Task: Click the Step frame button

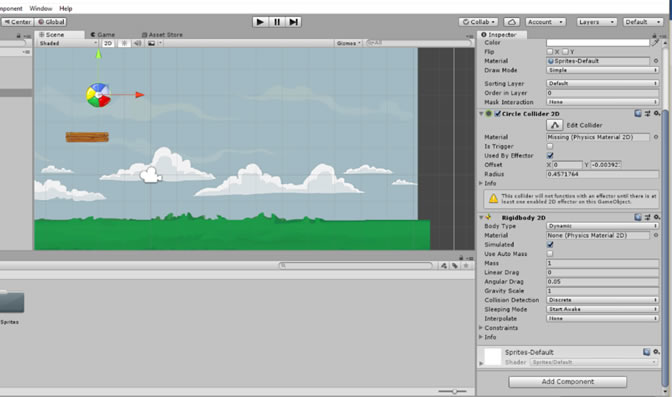Action: coord(294,22)
